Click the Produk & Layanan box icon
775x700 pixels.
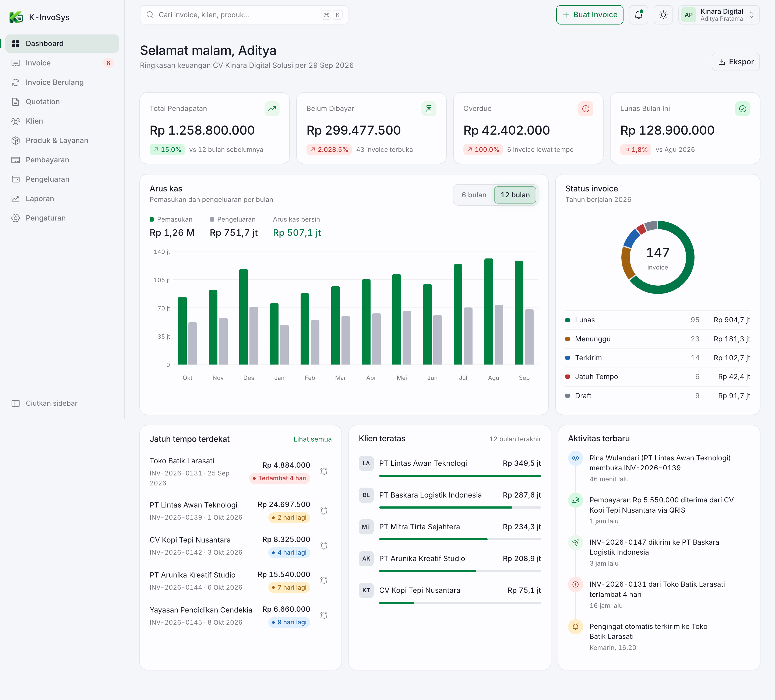pos(15,140)
